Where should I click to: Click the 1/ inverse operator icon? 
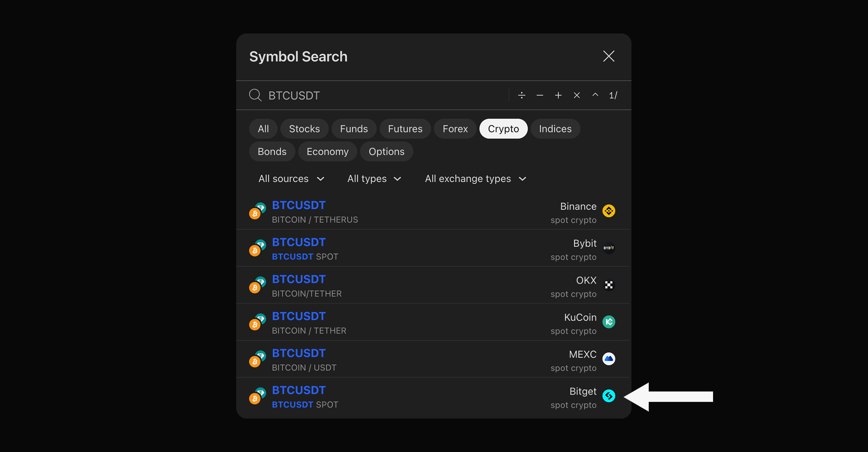click(x=613, y=95)
